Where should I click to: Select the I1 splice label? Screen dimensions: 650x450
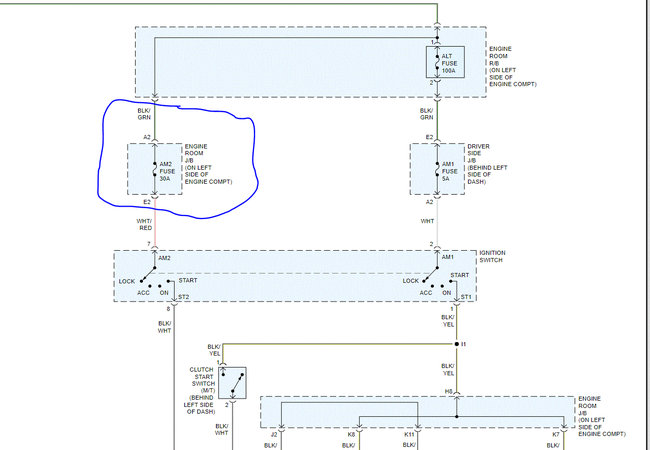(x=463, y=344)
